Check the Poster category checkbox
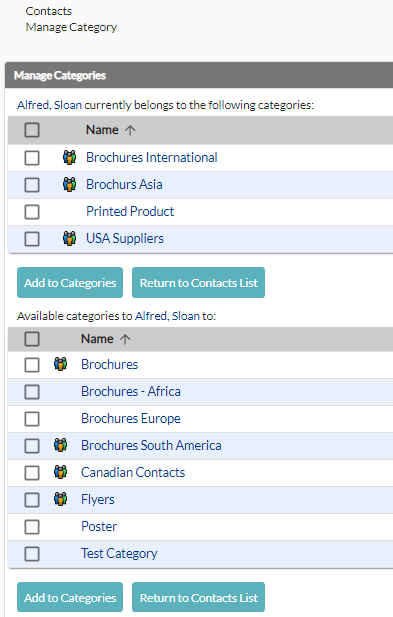Viewport: 393px width, 617px height. pyautogui.click(x=32, y=527)
